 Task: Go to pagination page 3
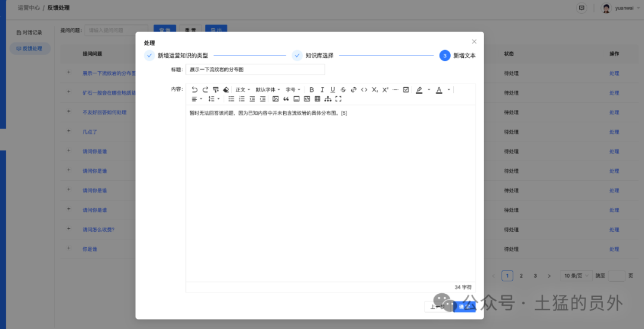tap(535, 275)
